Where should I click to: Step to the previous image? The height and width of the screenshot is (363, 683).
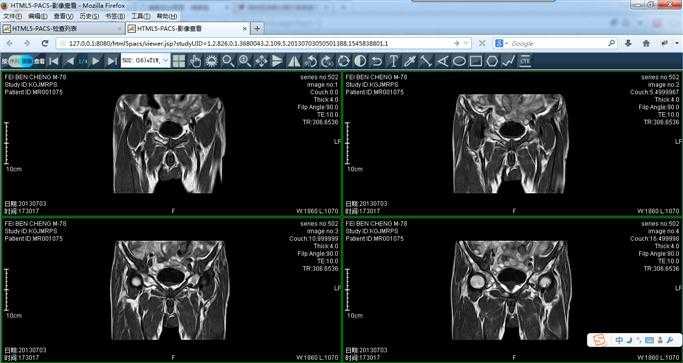pos(69,61)
